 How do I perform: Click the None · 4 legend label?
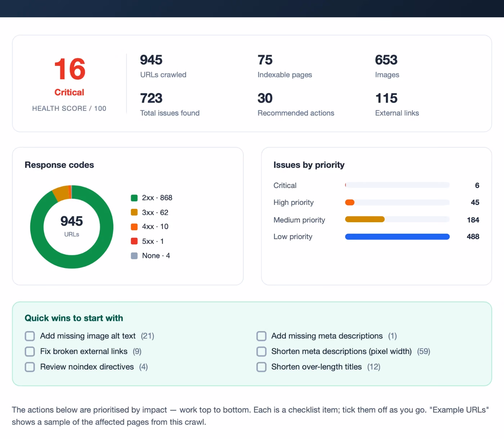pyautogui.click(x=156, y=256)
